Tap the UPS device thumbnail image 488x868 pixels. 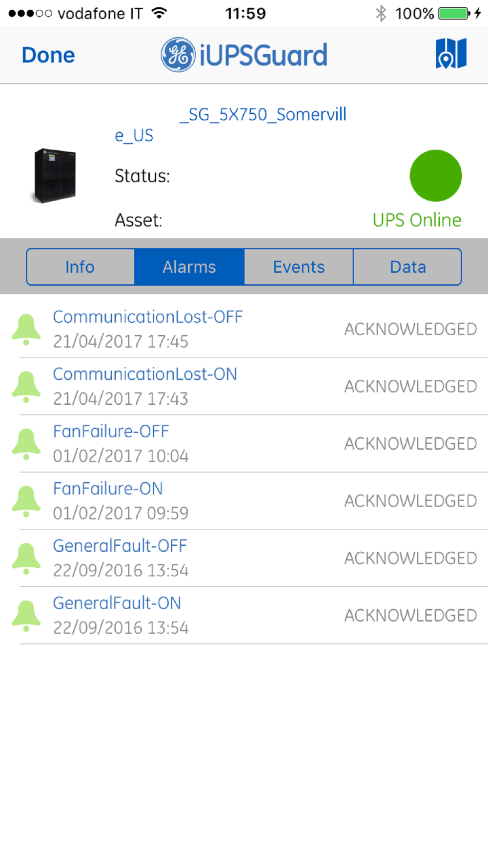[x=55, y=176]
